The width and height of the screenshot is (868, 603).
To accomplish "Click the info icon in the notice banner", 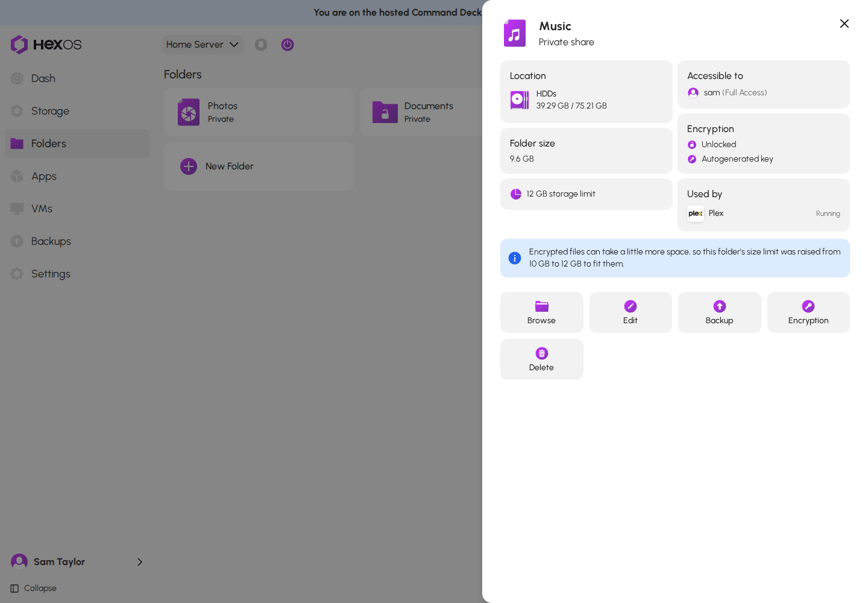I will [x=515, y=258].
